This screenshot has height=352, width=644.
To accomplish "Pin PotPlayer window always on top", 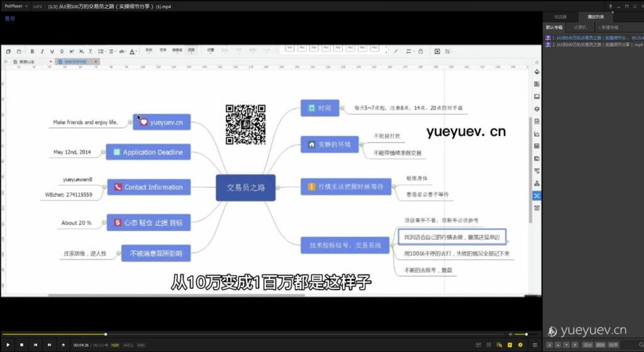I will coord(610,6).
